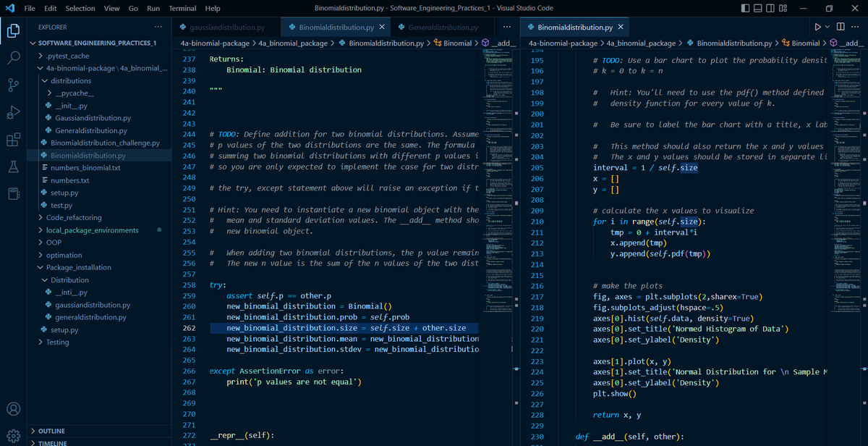The width and height of the screenshot is (868, 446).
Task: Open left editor group more actions
Action: tap(507, 28)
